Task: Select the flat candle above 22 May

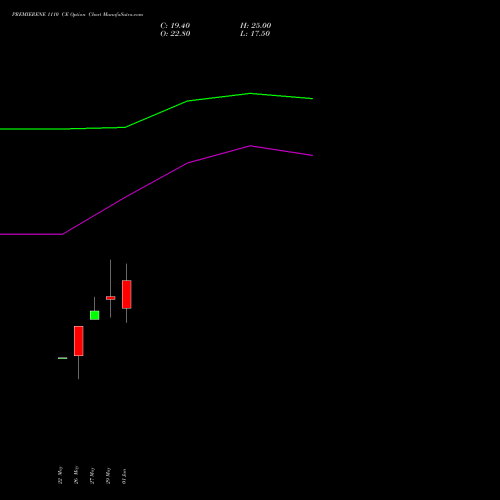Action: [63, 358]
